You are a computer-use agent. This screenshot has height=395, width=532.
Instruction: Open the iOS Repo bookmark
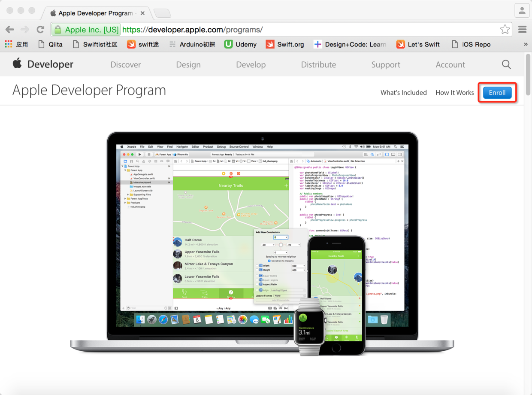[x=471, y=44]
